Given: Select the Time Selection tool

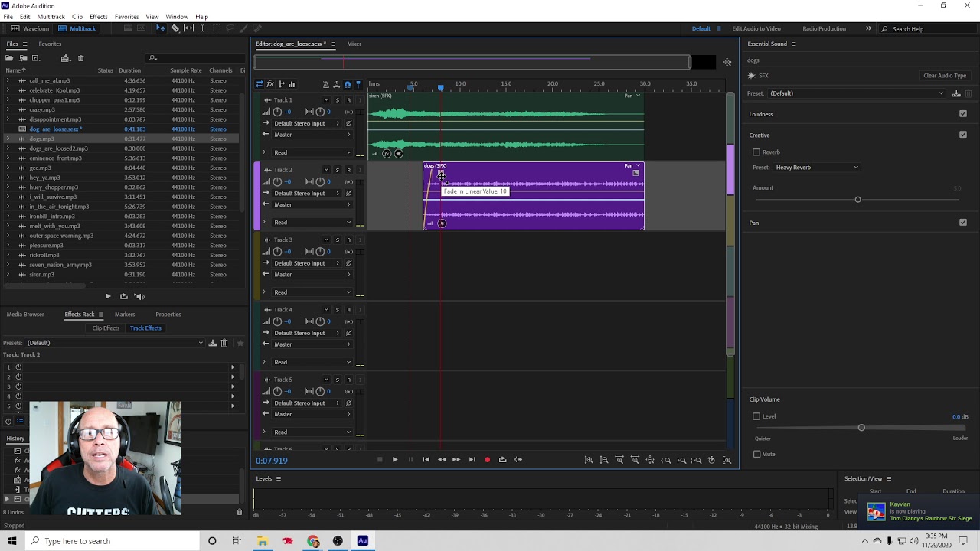Looking at the screenshot, I should (202, 28).
